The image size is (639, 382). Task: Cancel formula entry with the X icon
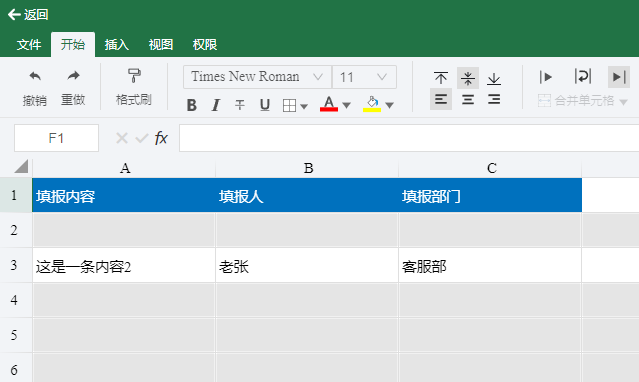point(122,138)
